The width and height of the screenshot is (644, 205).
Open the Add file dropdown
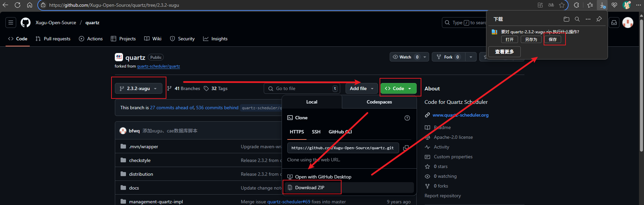(x=361, y=88)
